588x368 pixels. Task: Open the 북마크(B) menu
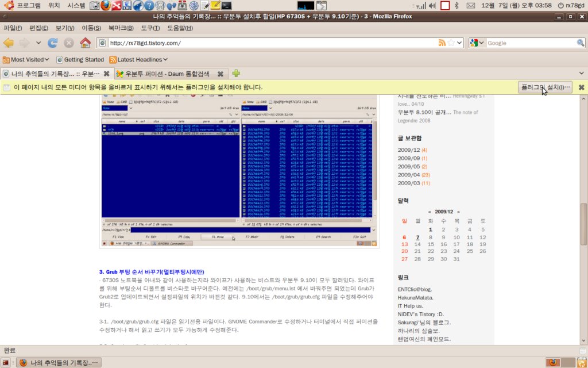pos(121,28)
